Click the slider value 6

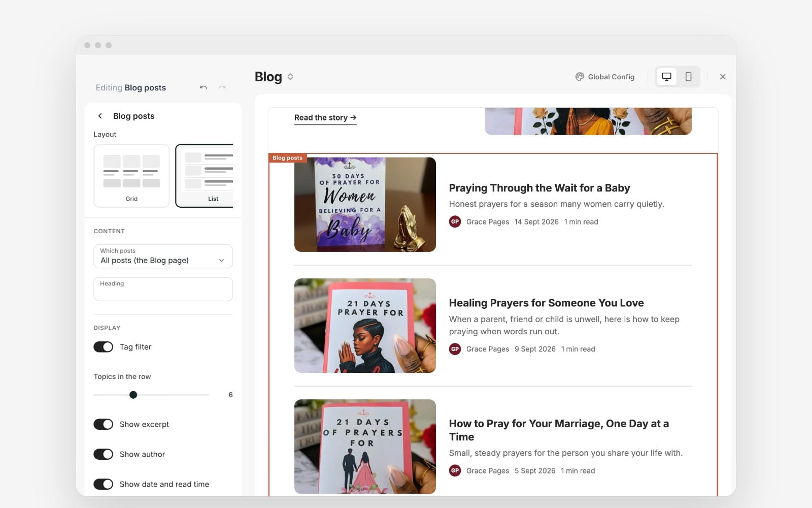click(230, 395)
